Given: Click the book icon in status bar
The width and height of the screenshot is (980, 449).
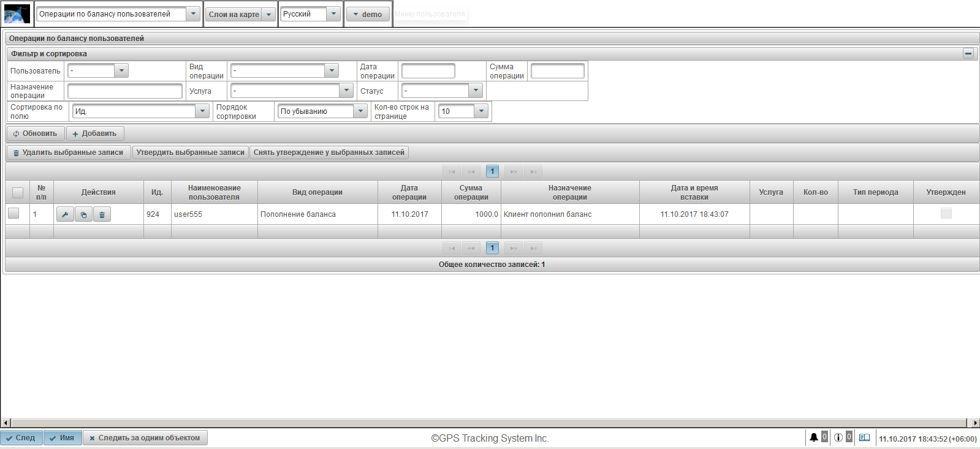Looking at the screenshot, I should pos(864,437).
